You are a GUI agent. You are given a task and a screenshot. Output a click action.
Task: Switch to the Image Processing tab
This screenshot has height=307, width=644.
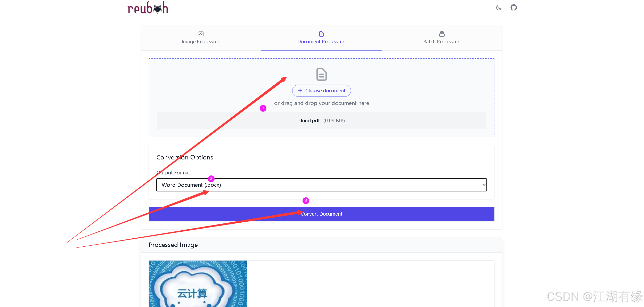201,41
